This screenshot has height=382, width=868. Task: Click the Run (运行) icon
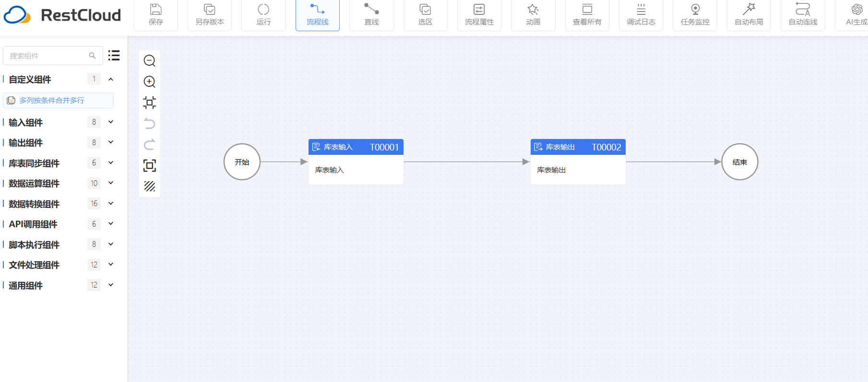click(263, 15)
